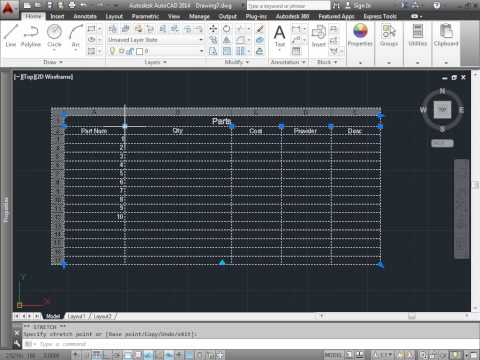Expand the Layers panel flyout
480x360 pixels.
155,62
